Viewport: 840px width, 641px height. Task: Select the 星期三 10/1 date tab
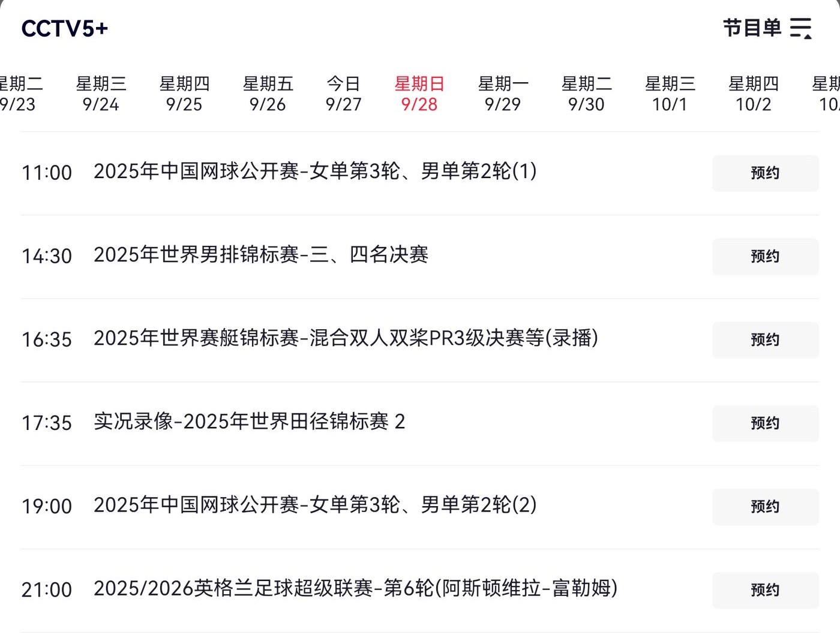670,94
